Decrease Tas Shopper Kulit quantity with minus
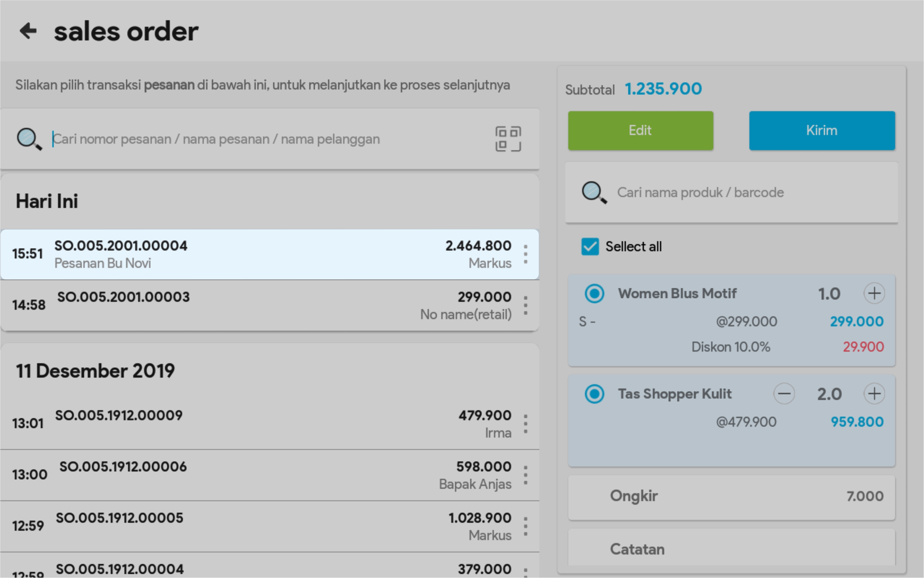This screenshot has height=578, width=924. pos(784,394)
